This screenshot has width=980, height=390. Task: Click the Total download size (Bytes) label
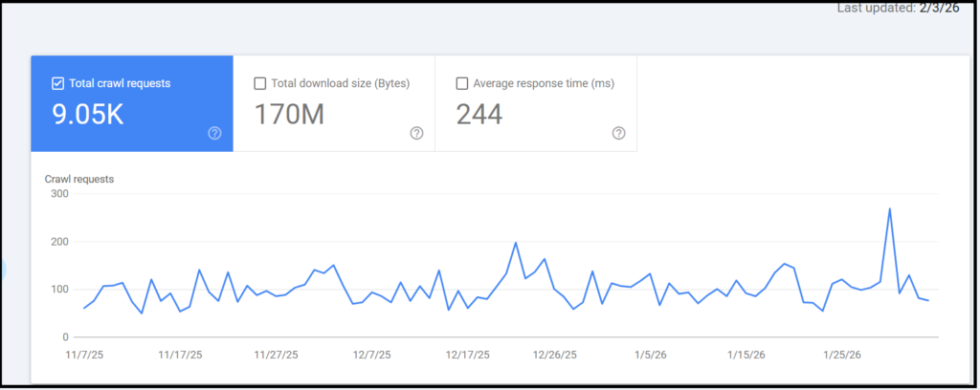coord(341,83)
